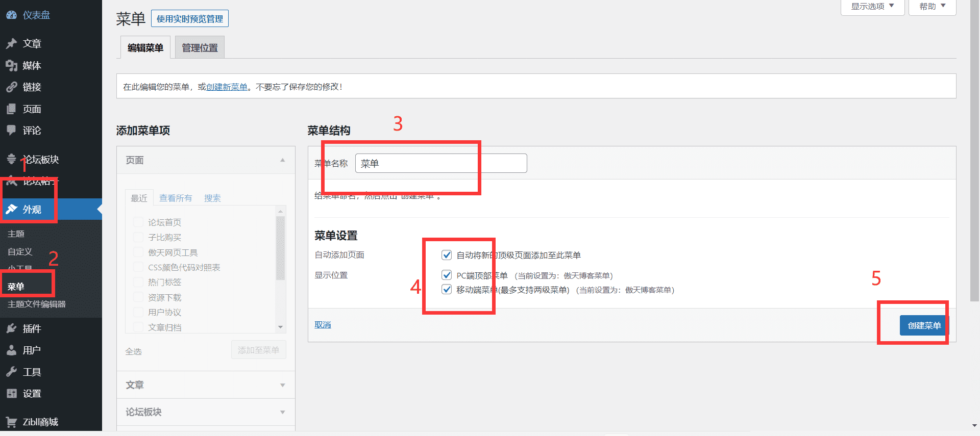The image size is (980, 436).
Task: Click the user icon beside 用户
Action: [x=11, y=350]
